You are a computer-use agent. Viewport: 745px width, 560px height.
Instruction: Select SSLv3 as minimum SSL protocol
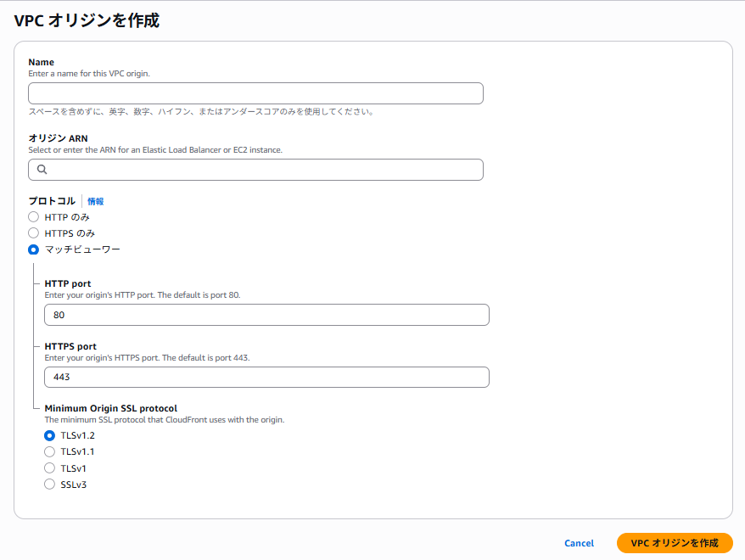(49, 484)
